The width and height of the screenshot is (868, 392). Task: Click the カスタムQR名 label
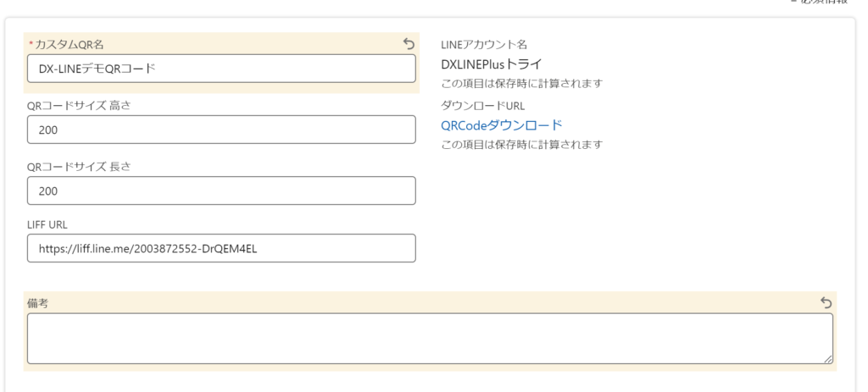[70, 44]
